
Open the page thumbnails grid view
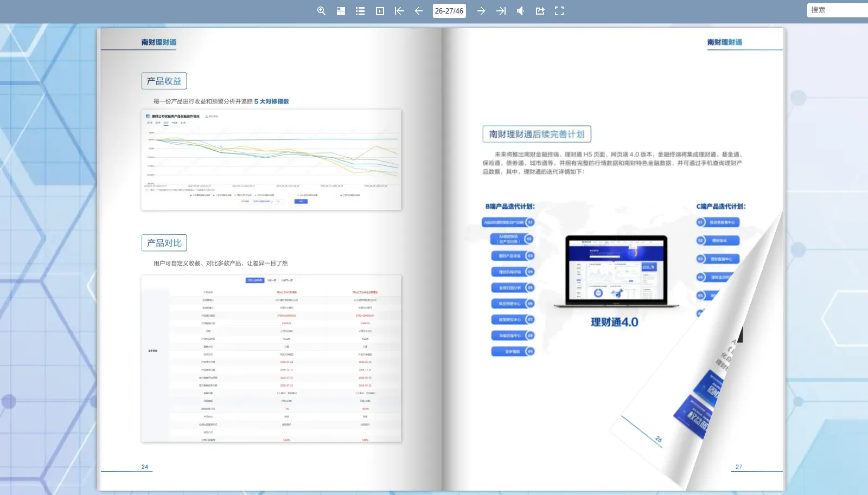(341, 11)
